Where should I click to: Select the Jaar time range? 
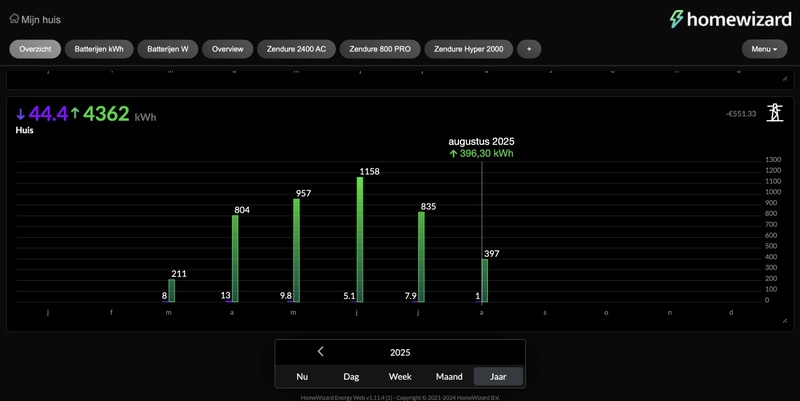(498, 377)
